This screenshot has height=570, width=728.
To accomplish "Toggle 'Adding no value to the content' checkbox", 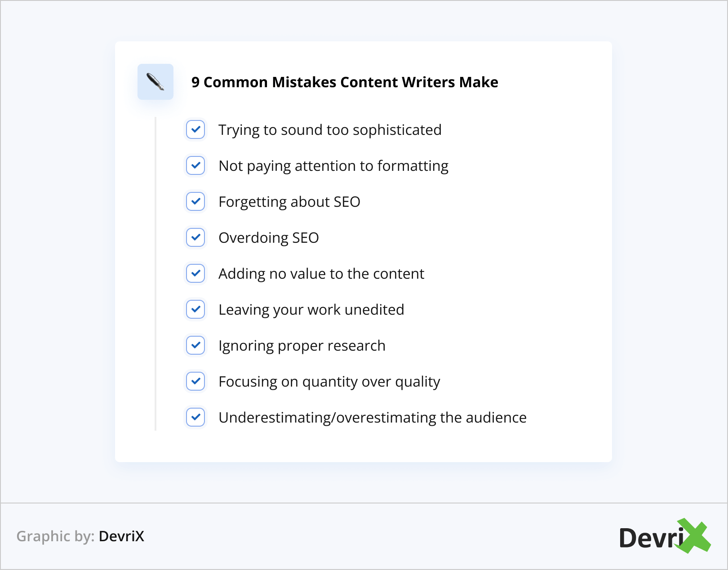I will [x=195, y=273].
